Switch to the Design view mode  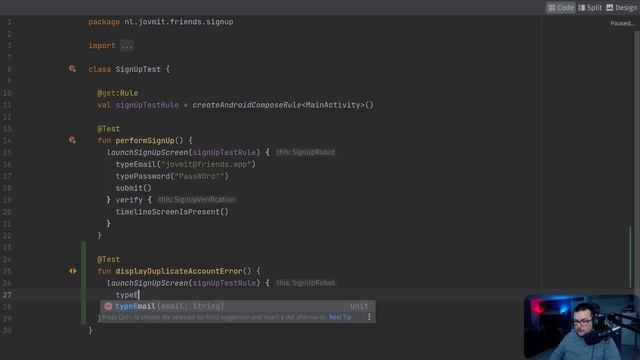(x=621, y=7)
